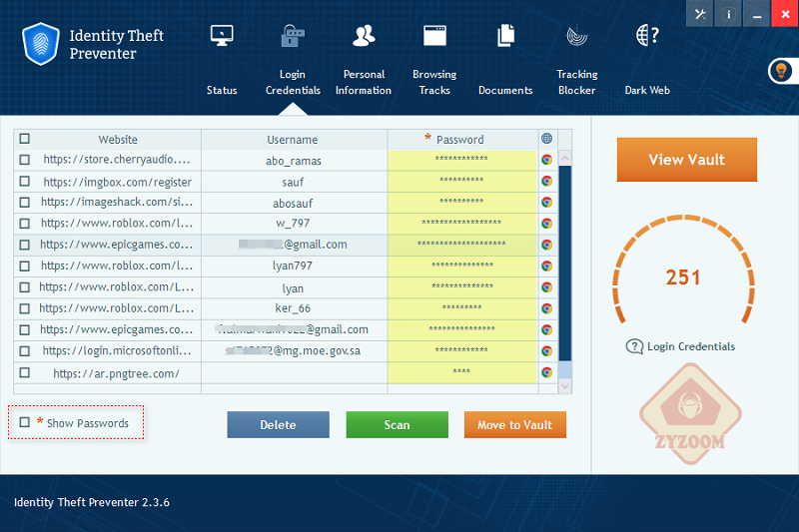The image size is (799, 532).
Task: Click Chrome icon in sauf row
Action: [546, 182]
